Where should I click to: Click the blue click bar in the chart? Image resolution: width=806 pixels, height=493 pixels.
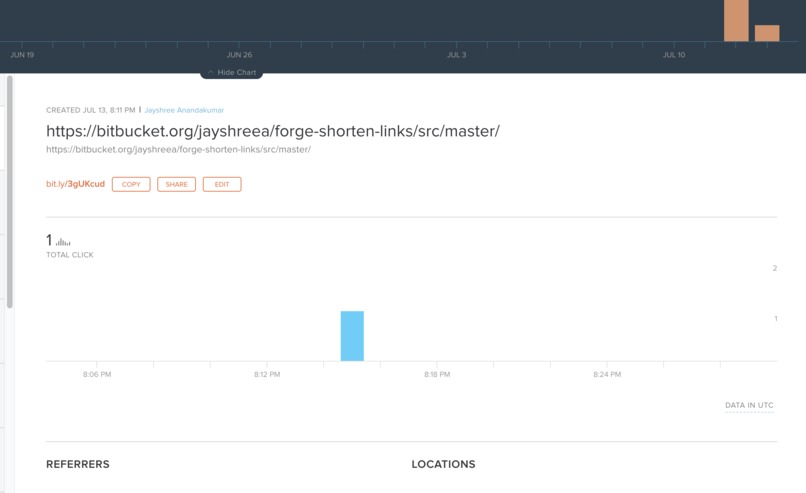[352, 336]
